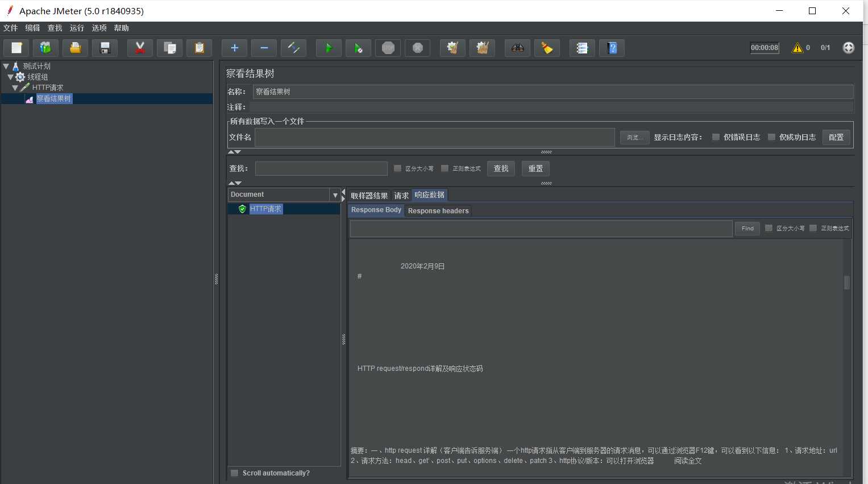The height and width of the screenshot is (484, 868).
Task: Click the 注释 comments field
Action: coord(551,107)
